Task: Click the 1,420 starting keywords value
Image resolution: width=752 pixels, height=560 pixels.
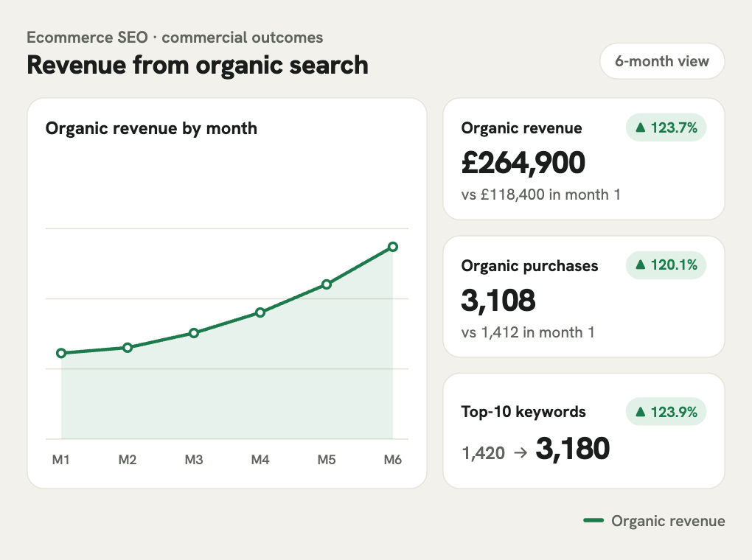Action: (x=484, y=453)
